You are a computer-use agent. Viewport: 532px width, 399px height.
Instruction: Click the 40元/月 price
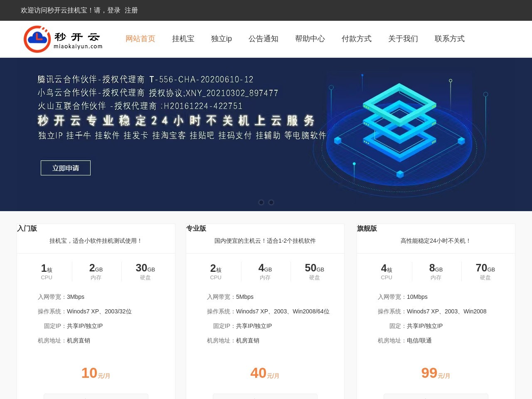(x=265, y=373)
